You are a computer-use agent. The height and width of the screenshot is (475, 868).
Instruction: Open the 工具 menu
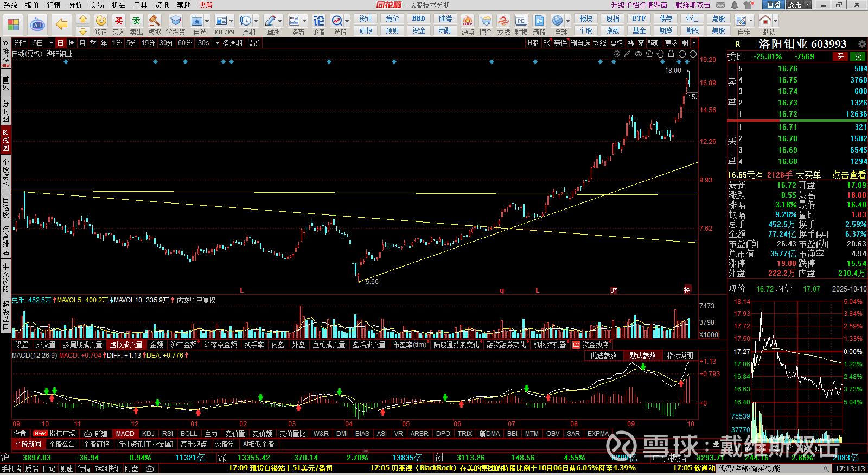[x=141, y=5]
